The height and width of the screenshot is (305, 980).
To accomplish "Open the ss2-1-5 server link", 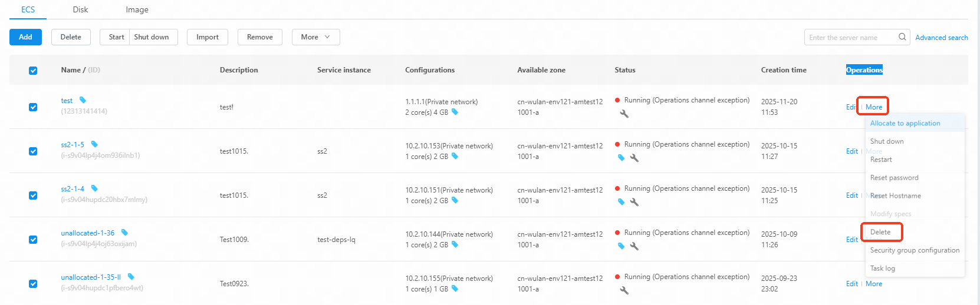I will coord(73,144).
